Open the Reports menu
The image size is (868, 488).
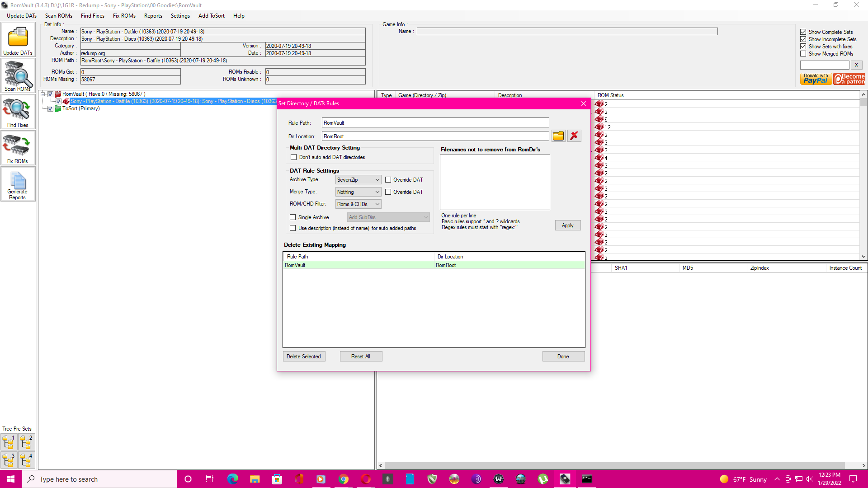153,16
